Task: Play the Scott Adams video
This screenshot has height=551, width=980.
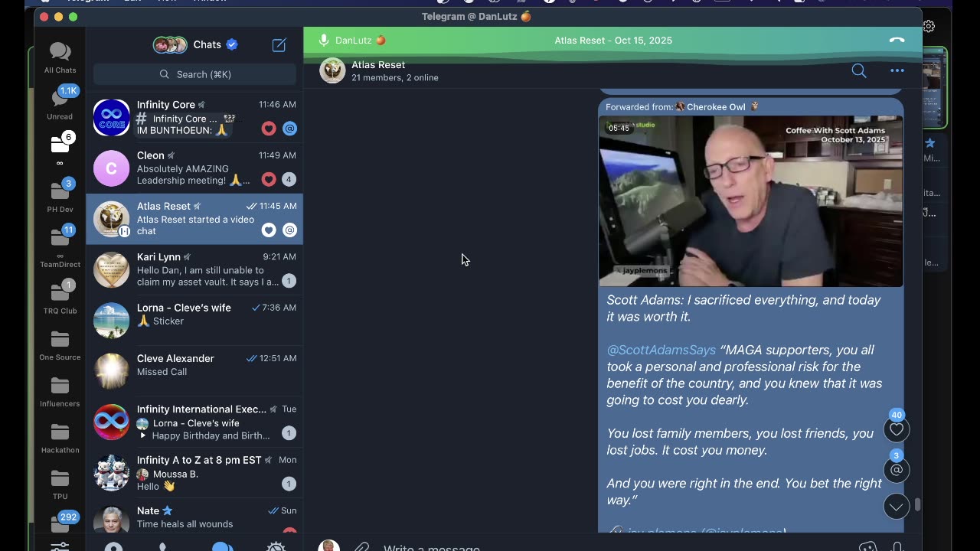Action: (x=750, y=201)
